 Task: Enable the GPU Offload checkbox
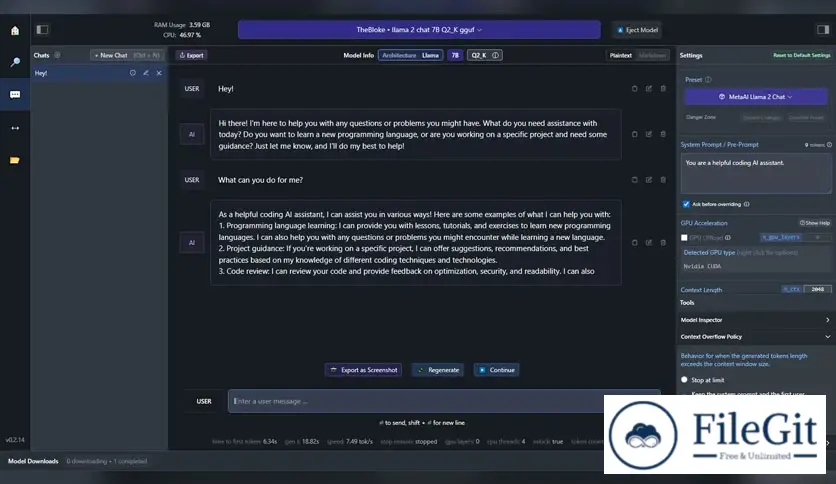684,238
